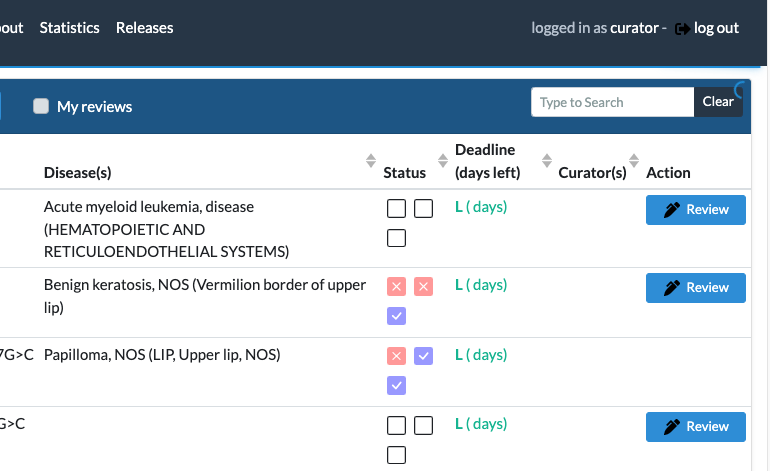Click 'logged in as curator' text

point(595,28)
